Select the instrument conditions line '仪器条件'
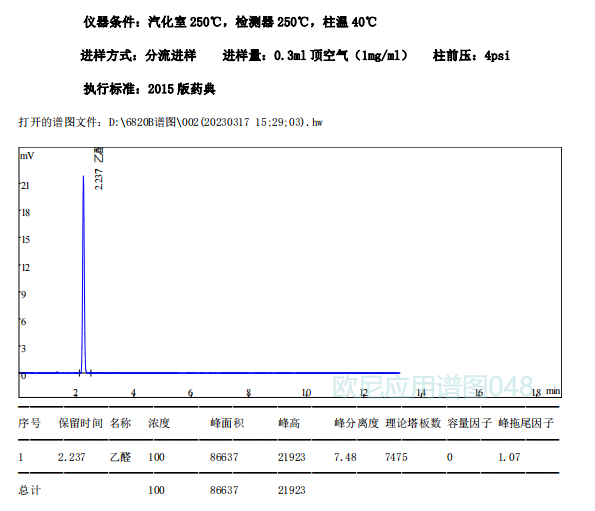 (x=230, y=22)
